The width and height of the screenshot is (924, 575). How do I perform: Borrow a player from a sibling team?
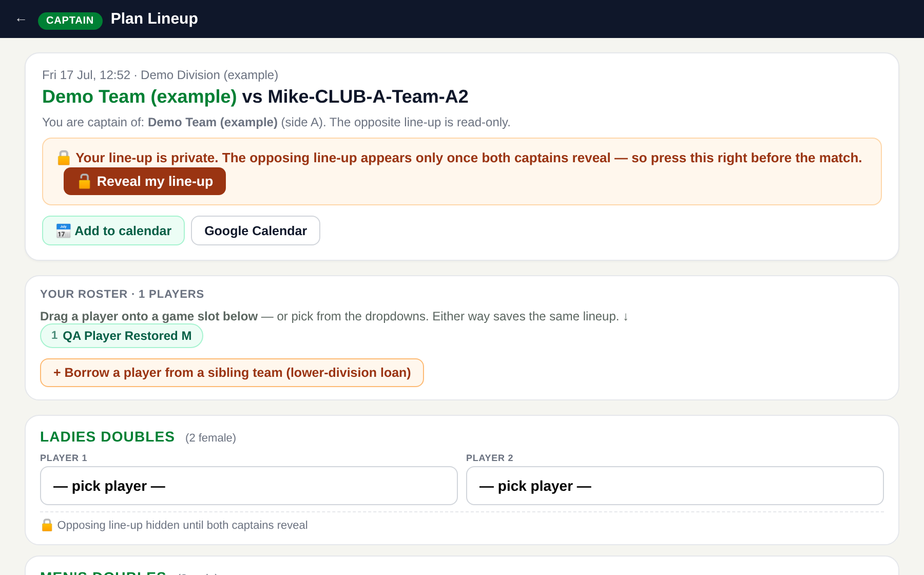pos(232,373)
